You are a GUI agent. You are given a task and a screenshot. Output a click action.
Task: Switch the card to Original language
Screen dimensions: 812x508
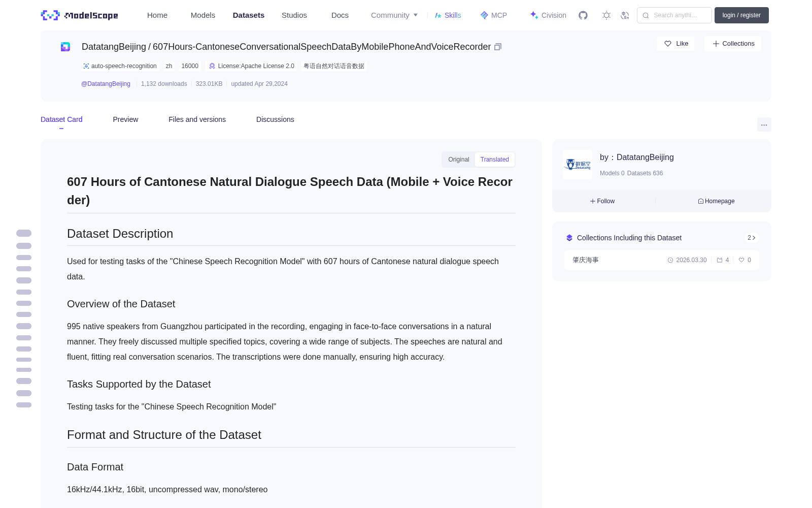459,160
